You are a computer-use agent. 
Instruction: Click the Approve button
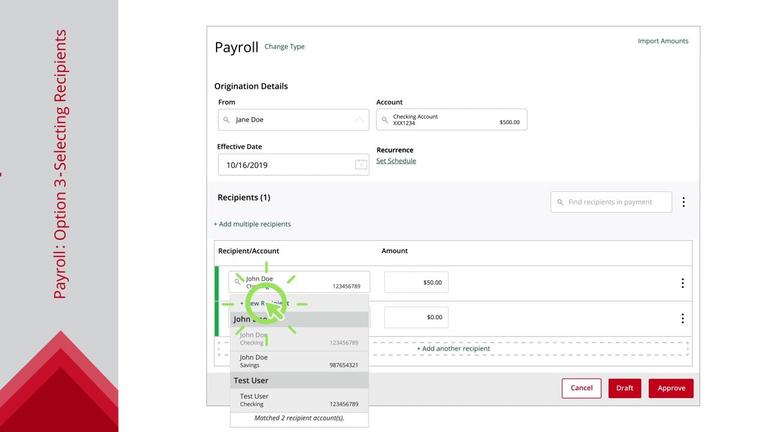pyautogui.click(x=671, y=388)
